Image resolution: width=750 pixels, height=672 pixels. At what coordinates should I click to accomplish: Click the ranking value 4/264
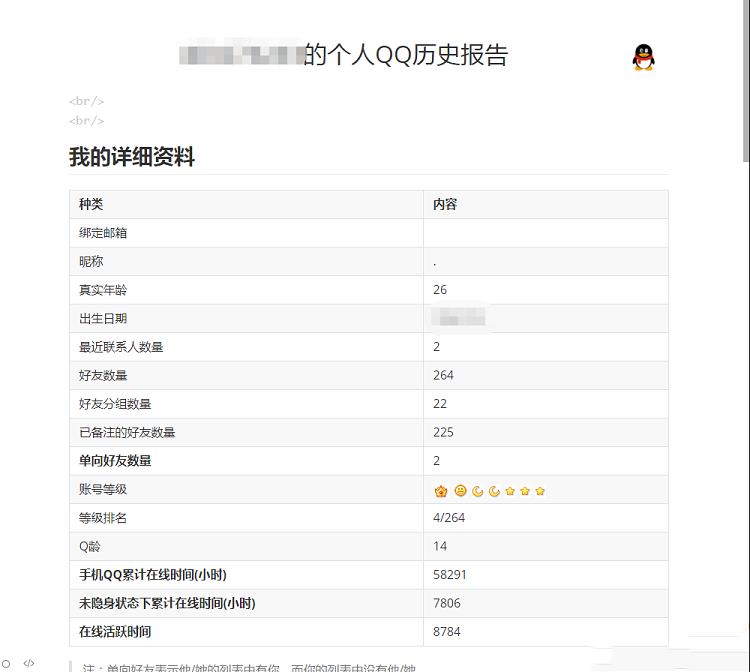tap(449, 518)
